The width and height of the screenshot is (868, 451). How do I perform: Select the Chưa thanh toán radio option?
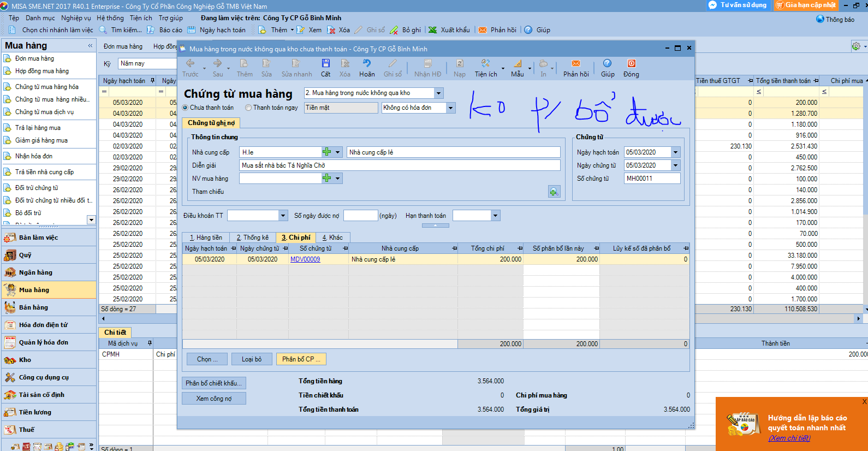(186, 108)
